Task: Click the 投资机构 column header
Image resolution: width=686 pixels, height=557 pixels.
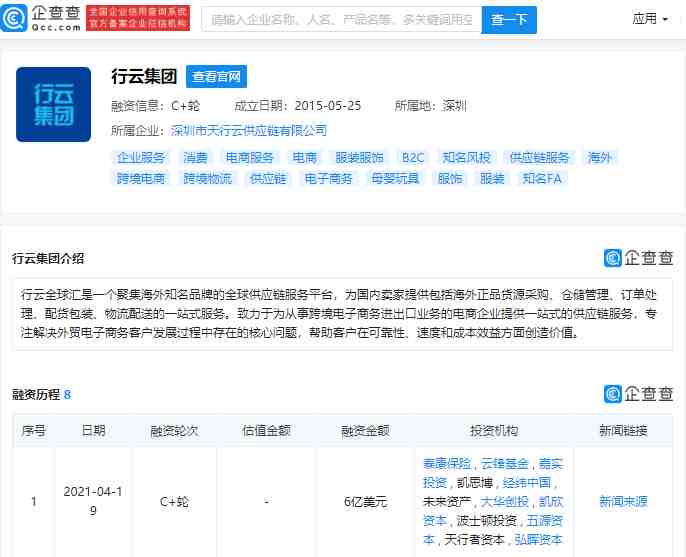Action: click(x=494, y=431)
